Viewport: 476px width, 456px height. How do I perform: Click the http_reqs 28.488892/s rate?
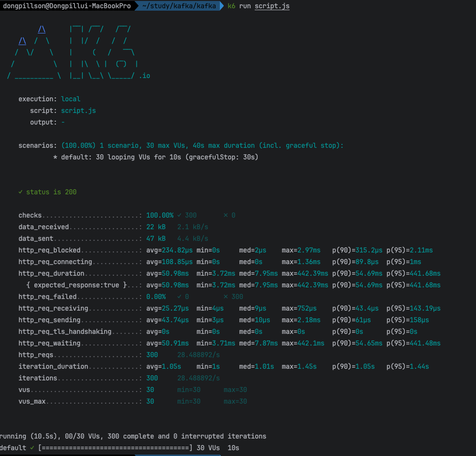point(198,355)
